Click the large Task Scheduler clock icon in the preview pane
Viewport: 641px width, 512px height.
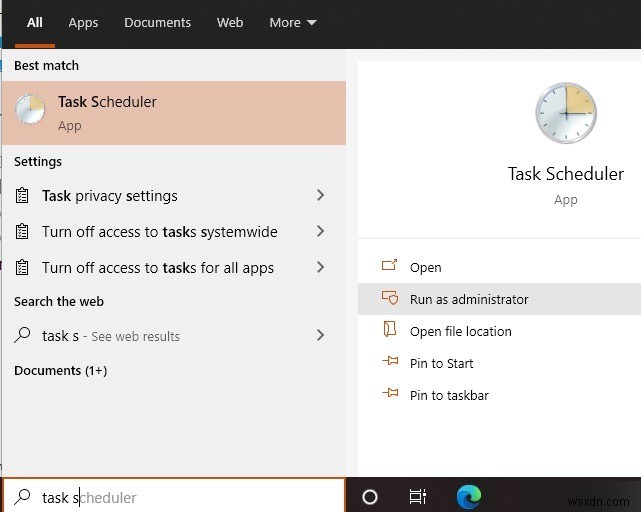click(x=566, y=113)
